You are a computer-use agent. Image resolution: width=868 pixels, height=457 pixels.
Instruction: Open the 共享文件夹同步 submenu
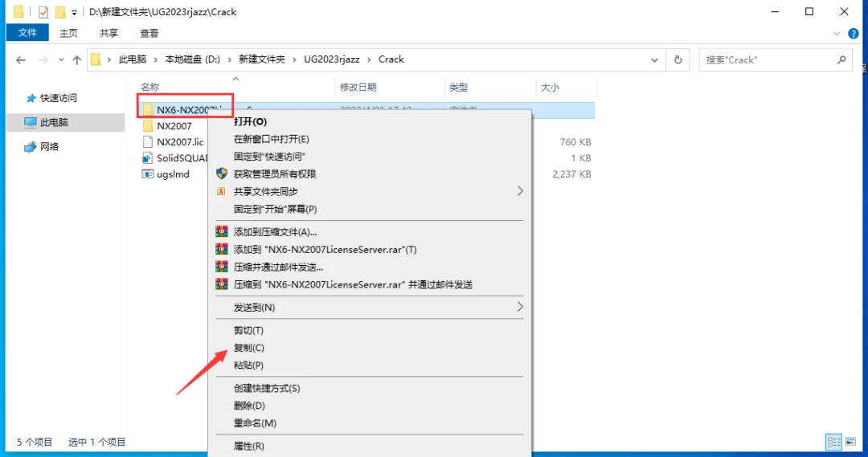[369, 191]
